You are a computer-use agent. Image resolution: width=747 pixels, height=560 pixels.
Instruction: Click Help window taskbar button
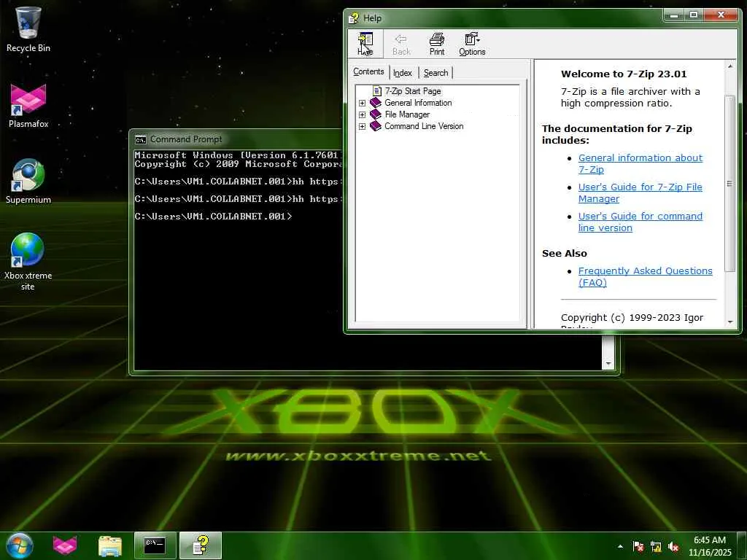click(x=201, y=545)
